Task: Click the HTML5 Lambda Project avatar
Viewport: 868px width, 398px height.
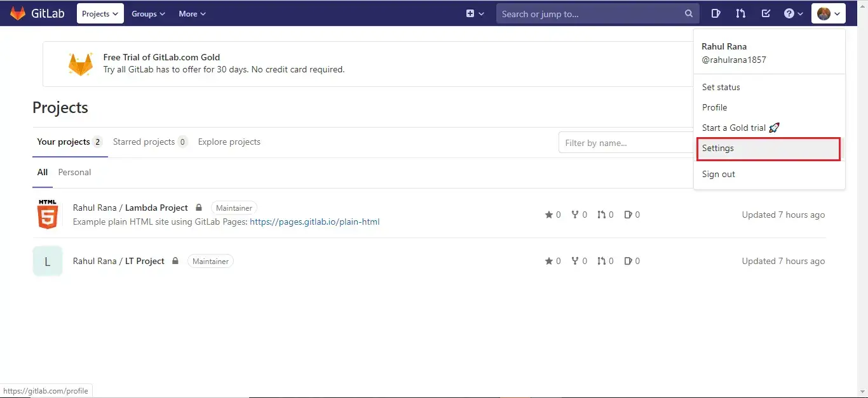Action: pyautogui.click(x=48, y=214)
